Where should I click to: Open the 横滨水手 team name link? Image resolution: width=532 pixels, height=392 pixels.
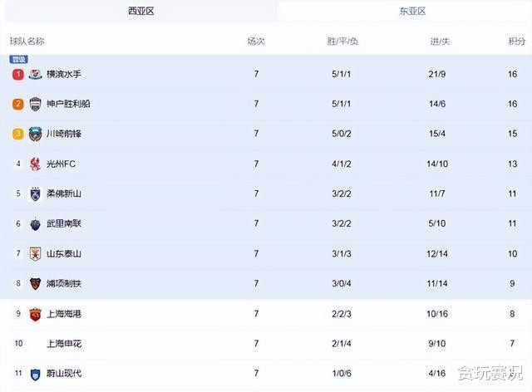[63, 74]
